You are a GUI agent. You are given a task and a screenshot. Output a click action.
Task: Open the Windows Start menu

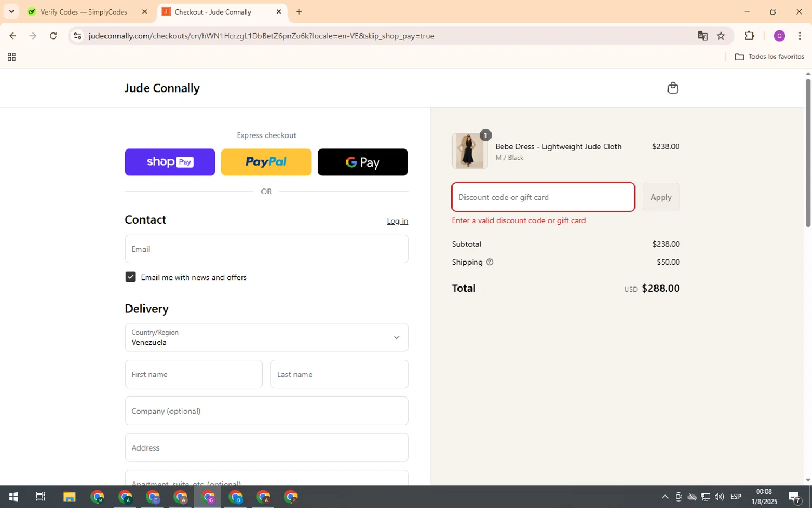(14, 497)
